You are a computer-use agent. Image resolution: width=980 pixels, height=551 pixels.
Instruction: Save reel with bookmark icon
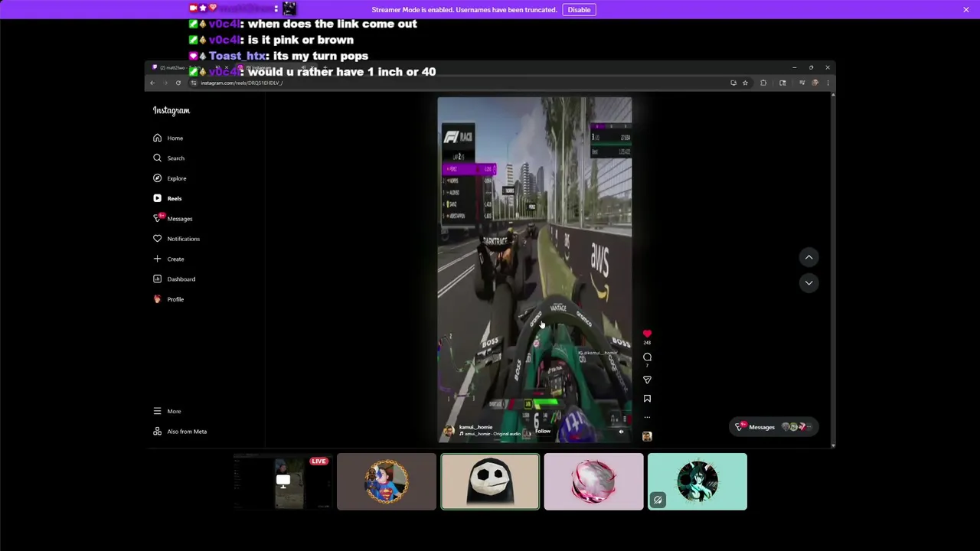click(647, 399)
